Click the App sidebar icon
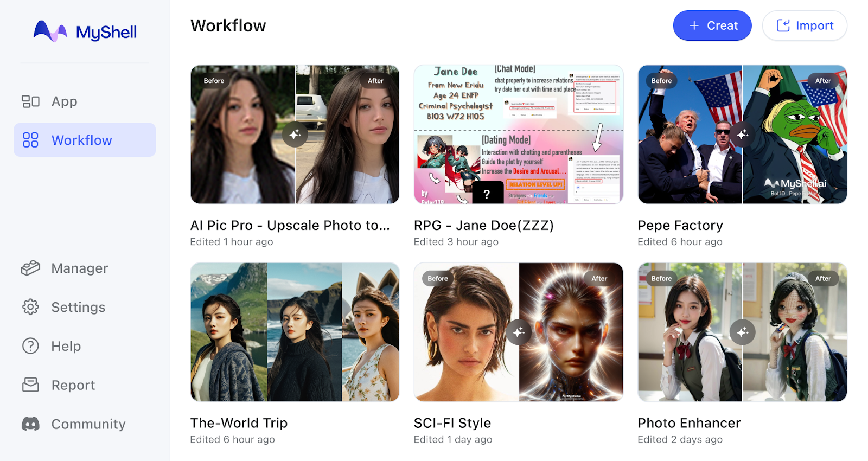Image resolution: width=868 pixels, height=461 pixels. (30, 101)
